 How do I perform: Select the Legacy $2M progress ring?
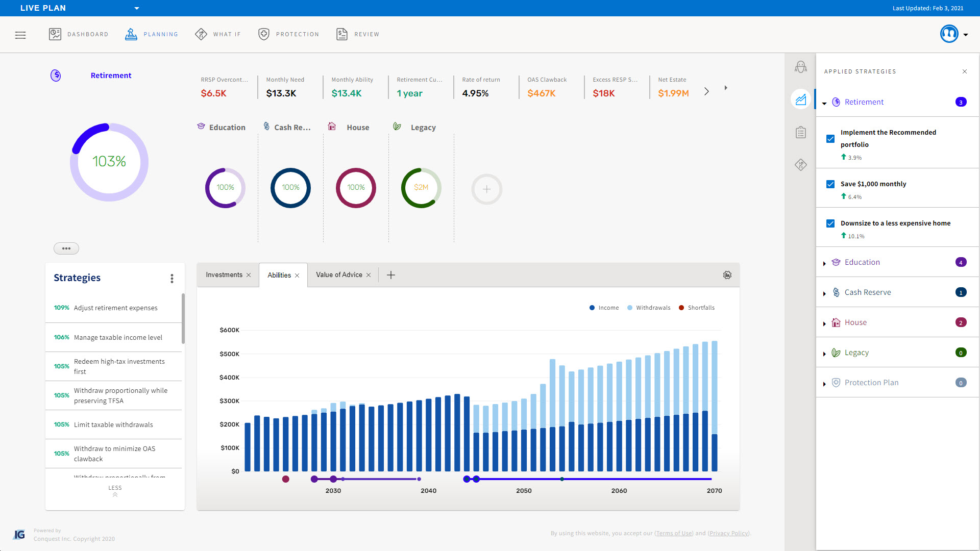[x=421, y=188]
